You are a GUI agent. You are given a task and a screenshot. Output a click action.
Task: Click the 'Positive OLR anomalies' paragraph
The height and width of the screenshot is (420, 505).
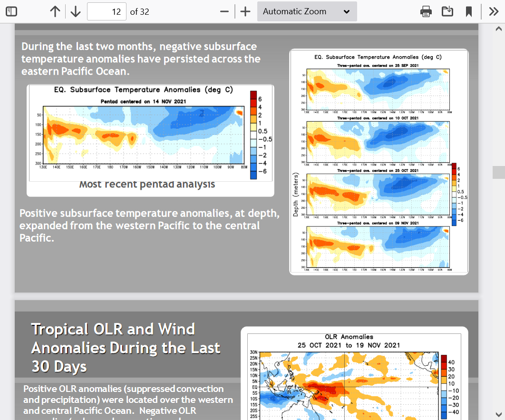[128, 401]
